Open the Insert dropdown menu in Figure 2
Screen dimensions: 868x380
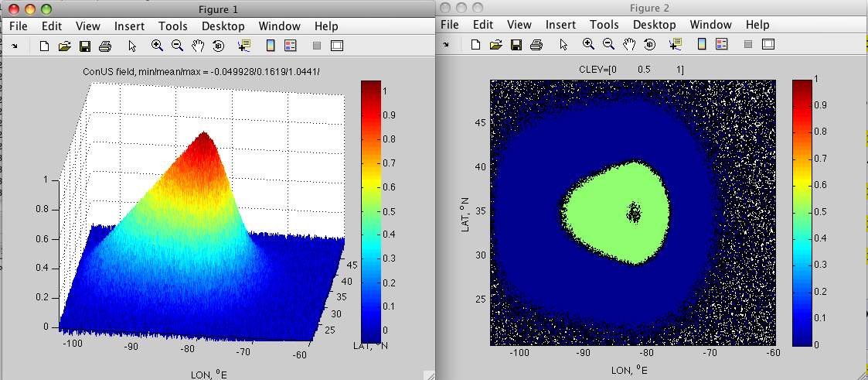pos(560,25)
